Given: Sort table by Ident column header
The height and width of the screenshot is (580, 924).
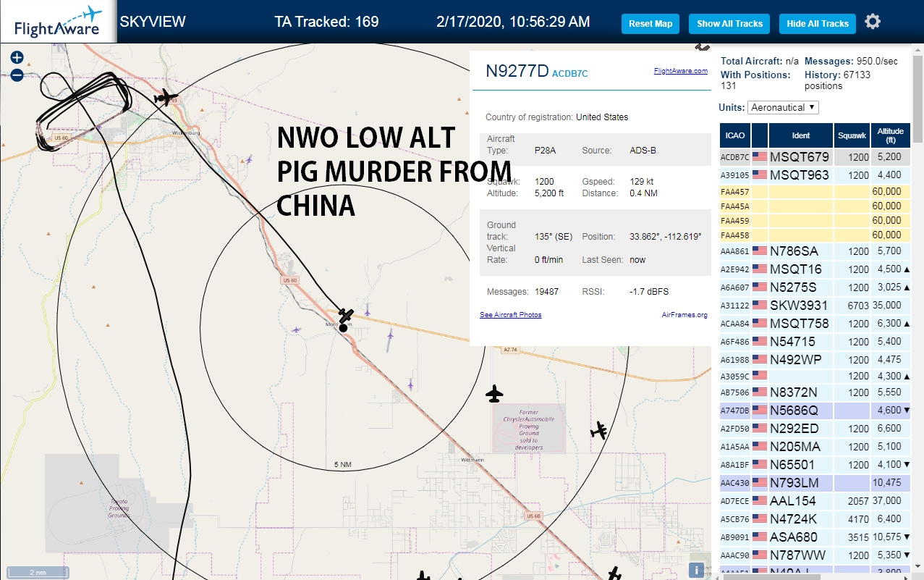Looking at the screenshot, I should pos(801,135).
